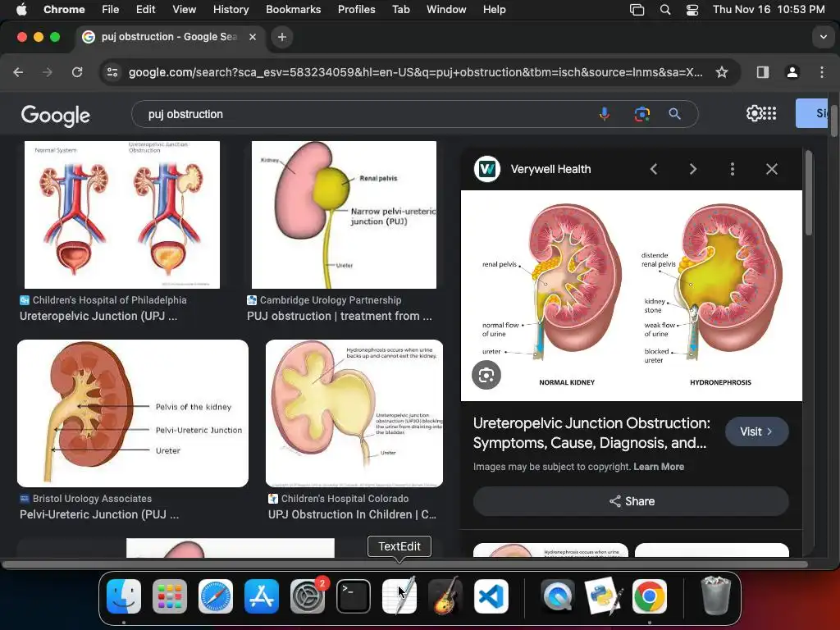
Task: Open Spotlight search in menu bar
Action: [664, 10]
